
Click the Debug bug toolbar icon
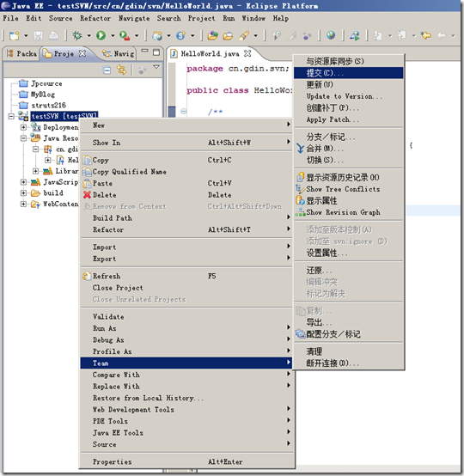click(77, 36)
